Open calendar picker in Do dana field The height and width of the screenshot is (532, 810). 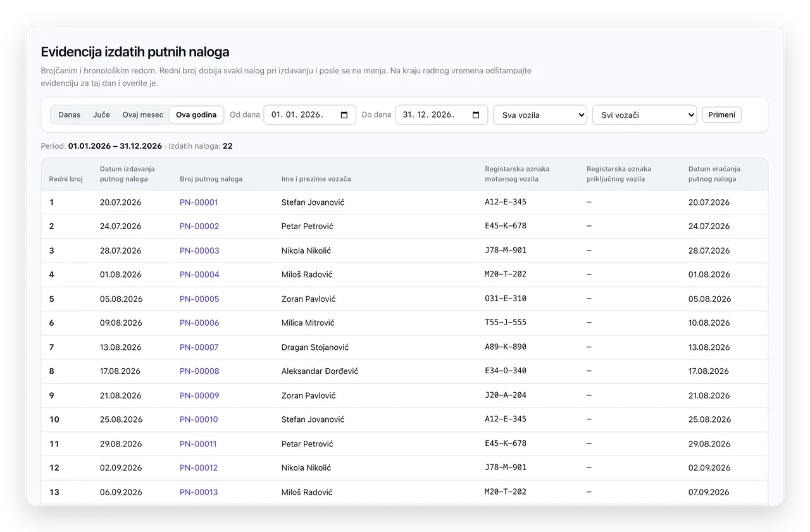coord(476,115)
